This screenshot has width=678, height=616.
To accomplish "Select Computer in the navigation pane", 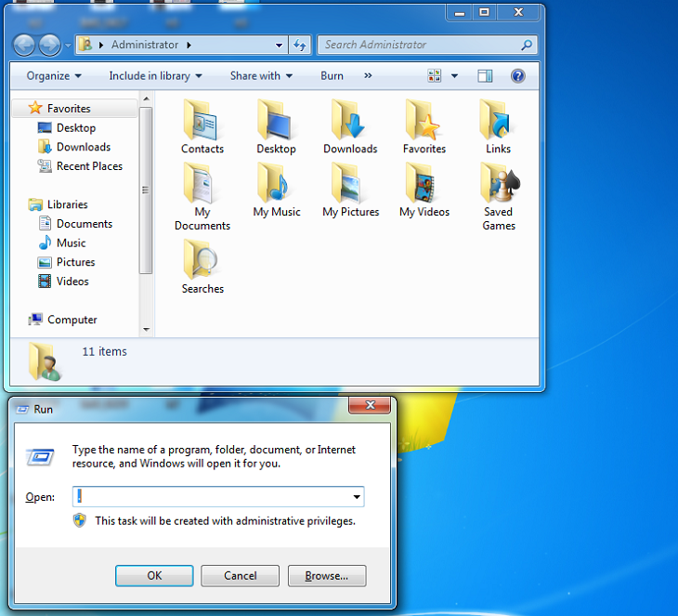I will [x=63, y=320].
